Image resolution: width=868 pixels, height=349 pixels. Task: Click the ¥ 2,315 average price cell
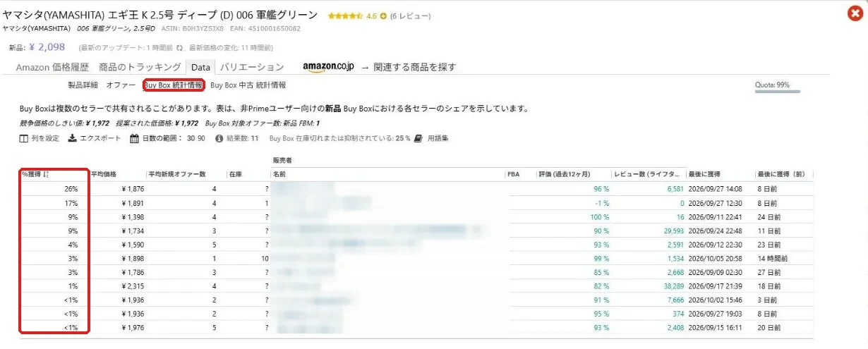pyautogui.click(x=132, y=286)
